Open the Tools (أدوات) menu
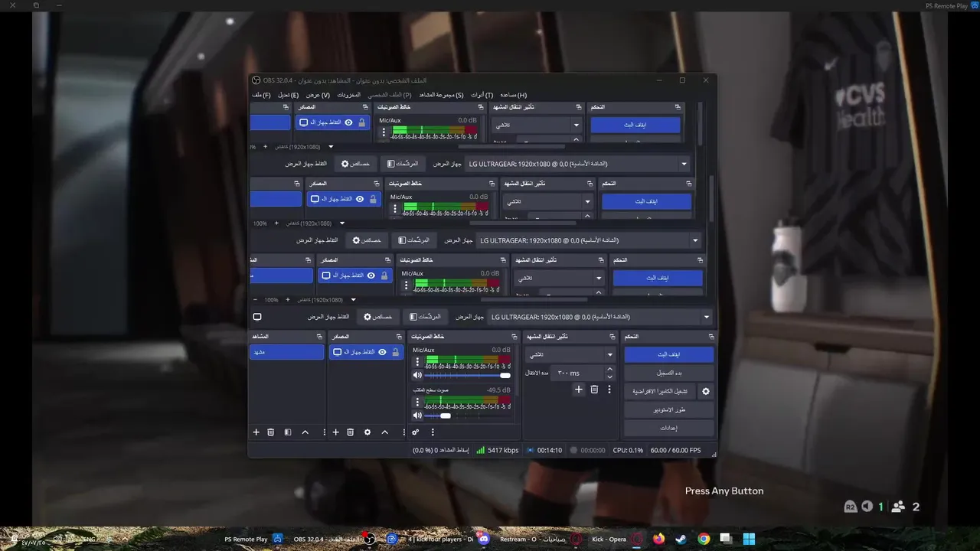 pos(482,95)
